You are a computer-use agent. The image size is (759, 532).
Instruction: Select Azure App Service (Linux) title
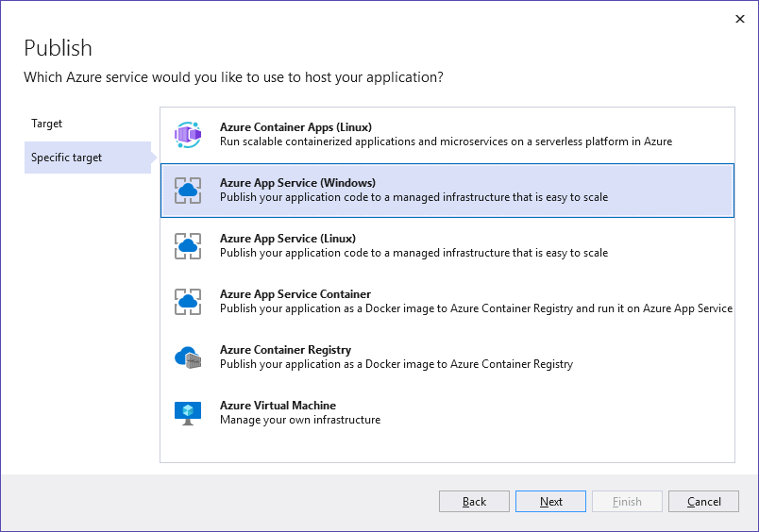point(288,239)
